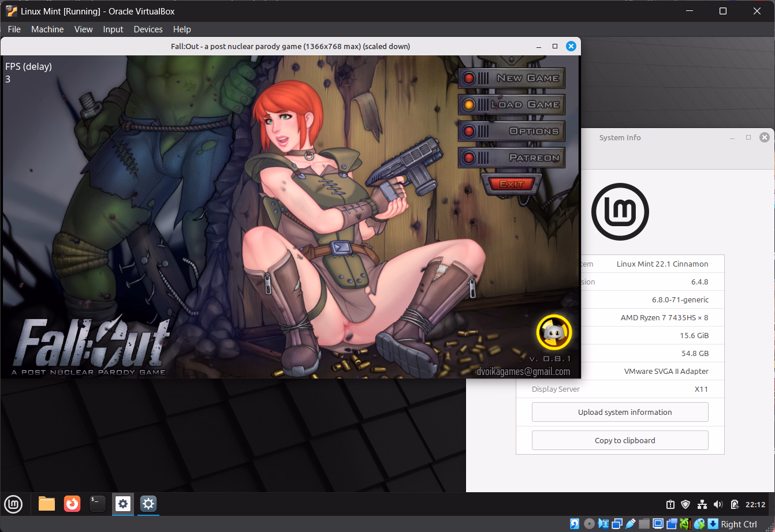Click Upload system information button
The width and height of the screenshot is (775, 532).
click(x=620, y=412)
